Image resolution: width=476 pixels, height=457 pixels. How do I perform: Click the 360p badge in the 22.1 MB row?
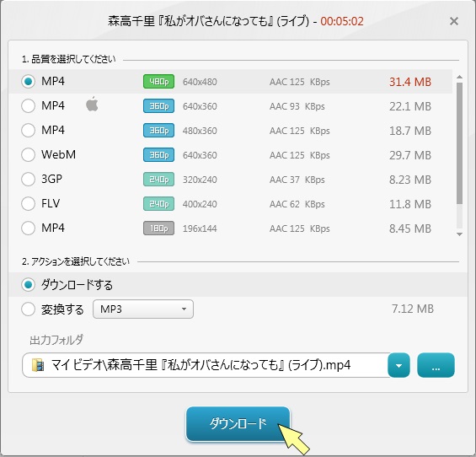click(158, 106)
